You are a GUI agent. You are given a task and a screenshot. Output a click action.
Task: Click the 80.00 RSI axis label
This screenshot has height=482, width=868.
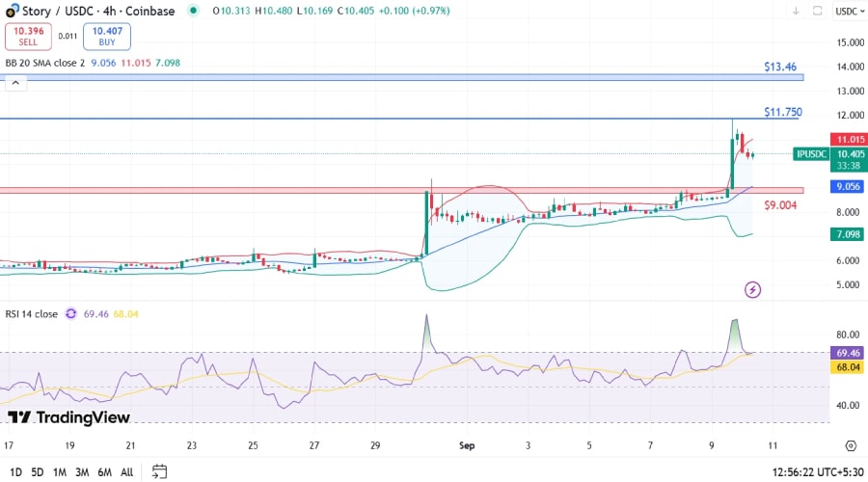(848, 335)
